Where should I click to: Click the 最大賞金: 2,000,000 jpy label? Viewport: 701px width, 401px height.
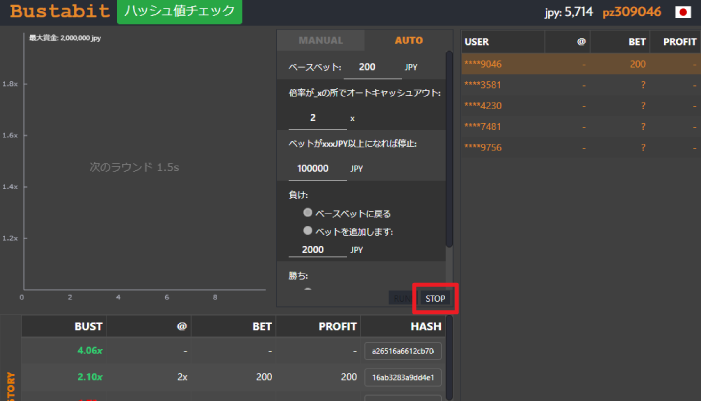click(x=65, y=38)
